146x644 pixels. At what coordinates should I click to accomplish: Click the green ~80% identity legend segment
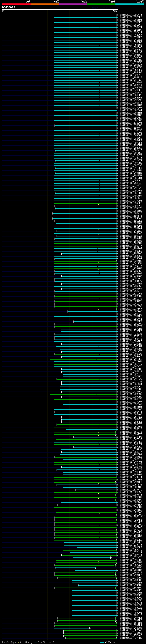[x=101, y=4]
